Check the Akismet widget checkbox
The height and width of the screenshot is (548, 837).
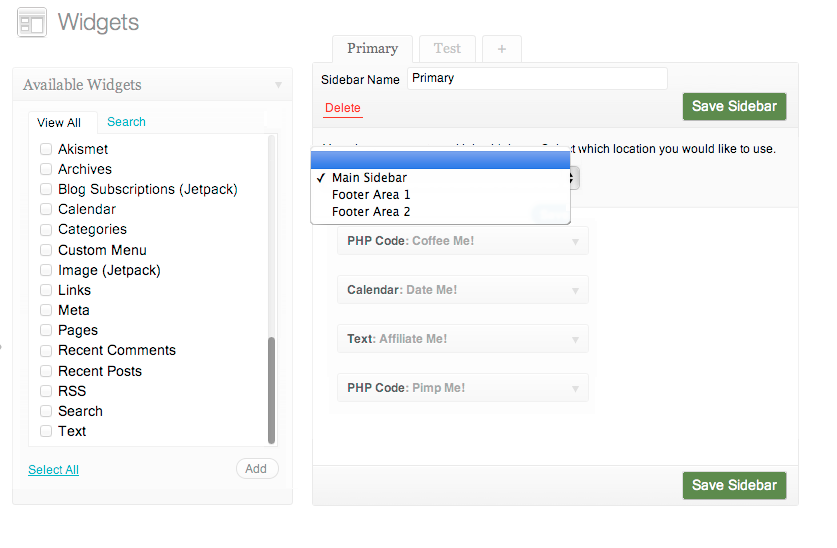point(46,149)
